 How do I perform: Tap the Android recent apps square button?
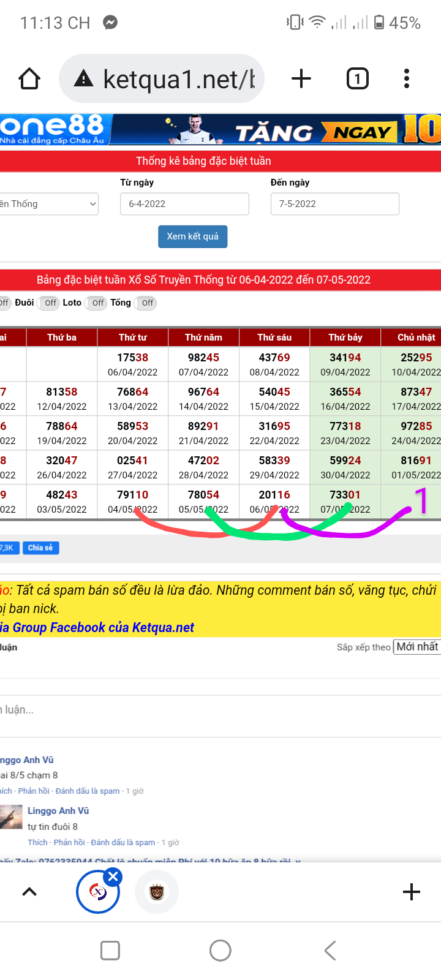coord(110,951)
